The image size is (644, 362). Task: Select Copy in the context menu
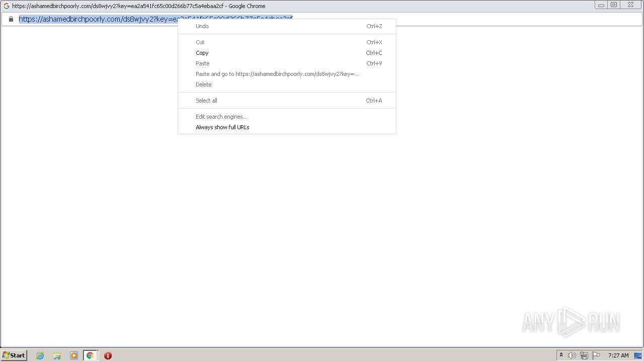pos(287,53)
